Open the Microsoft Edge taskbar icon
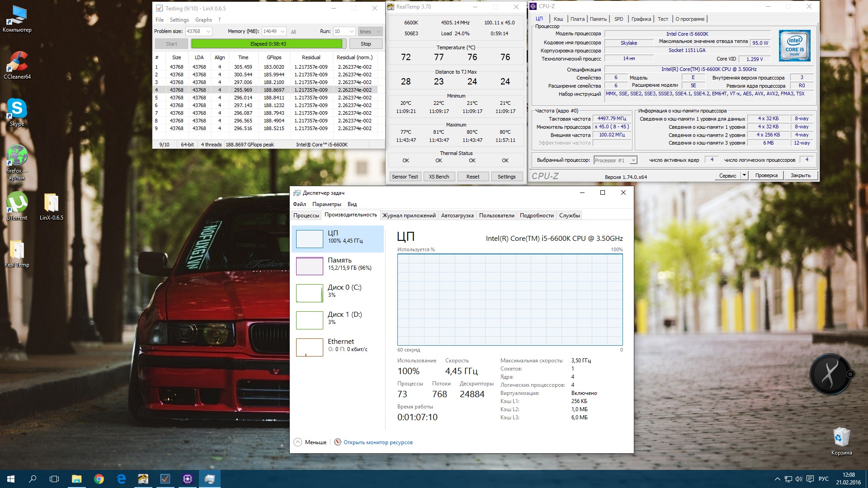The image size is (868, 488). pos(121,479)
